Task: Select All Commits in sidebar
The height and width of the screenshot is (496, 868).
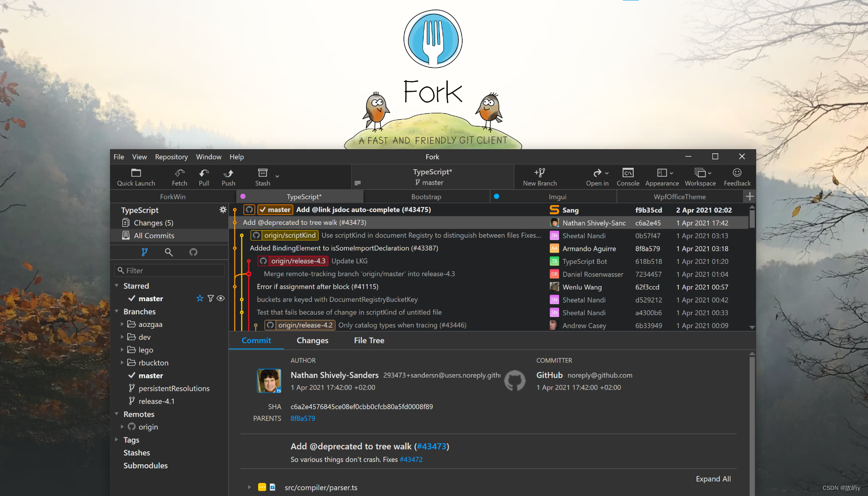Action: pyautogui.click(x=170, y=235)
